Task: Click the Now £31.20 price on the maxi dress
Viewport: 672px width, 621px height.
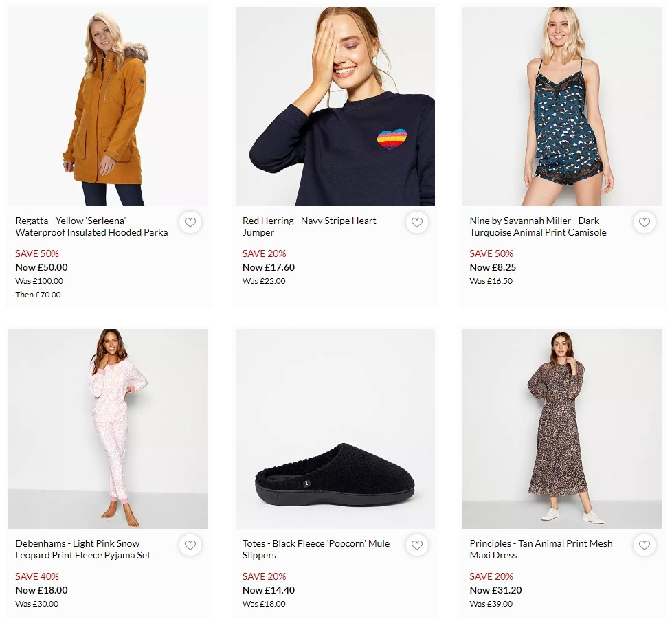Action: (491, 590)
